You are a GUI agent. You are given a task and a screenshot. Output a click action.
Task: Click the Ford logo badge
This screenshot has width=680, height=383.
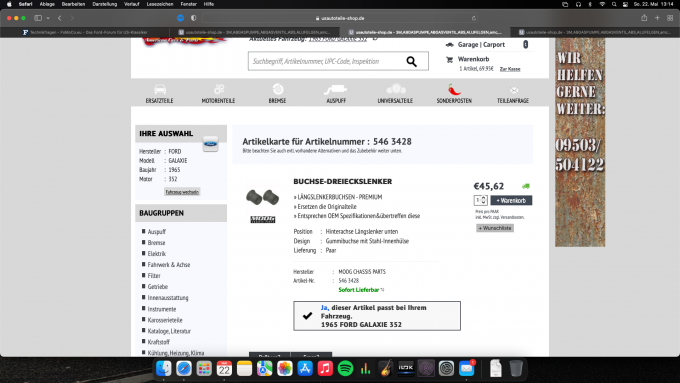click(x=211, y=144)
